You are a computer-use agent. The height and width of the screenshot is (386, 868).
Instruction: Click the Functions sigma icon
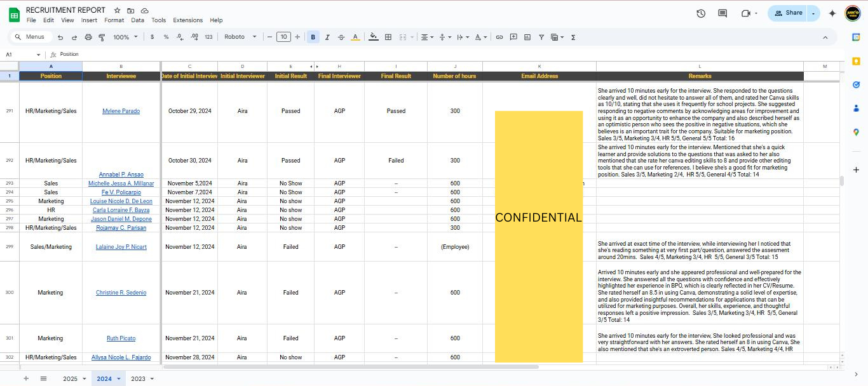coord(573,37)
